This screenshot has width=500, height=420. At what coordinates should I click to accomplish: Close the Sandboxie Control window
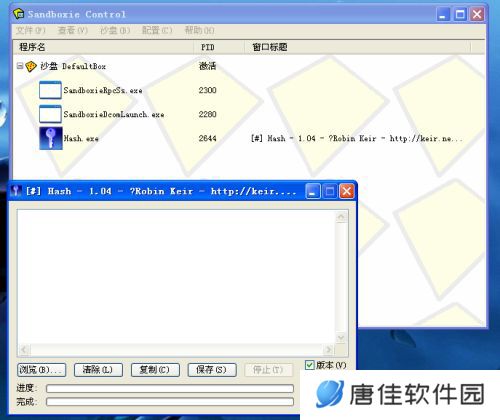coord(477,14)
